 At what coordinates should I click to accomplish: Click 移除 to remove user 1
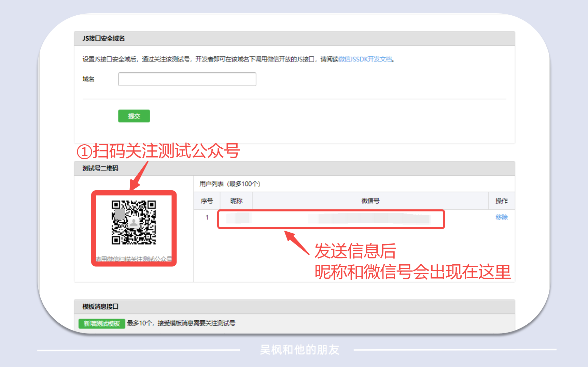[x=502, y=217]
